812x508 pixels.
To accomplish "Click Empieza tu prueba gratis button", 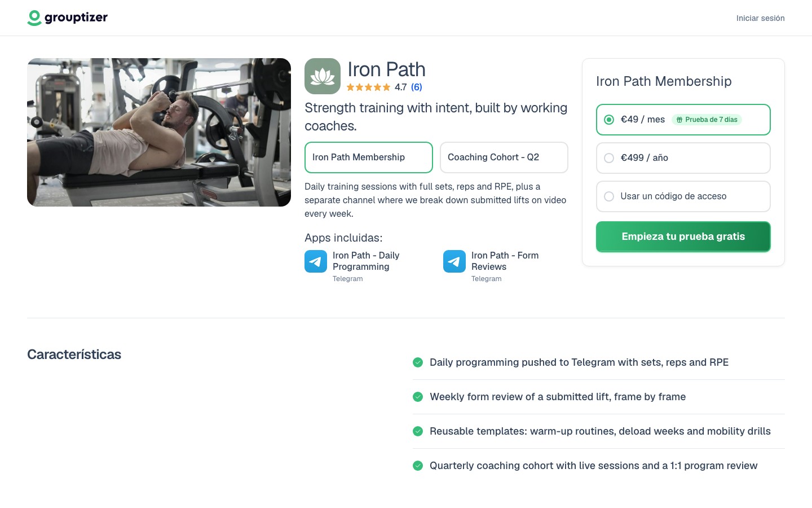I will tap(683, 237).
